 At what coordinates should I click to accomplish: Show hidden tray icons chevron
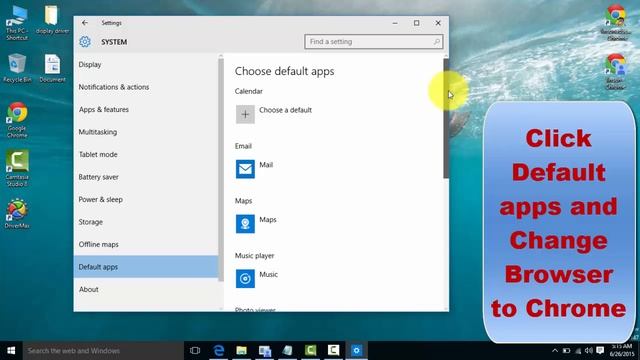[x=555, y=351]
